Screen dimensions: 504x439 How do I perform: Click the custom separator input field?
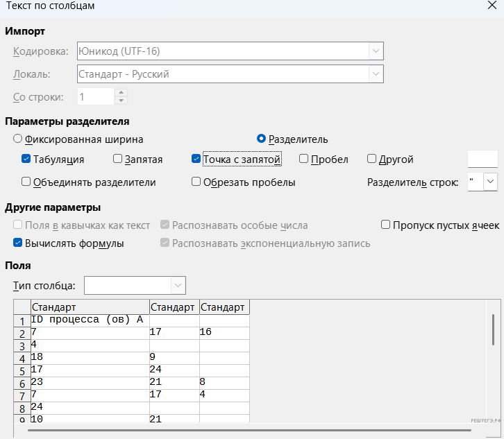pos(482,159)
